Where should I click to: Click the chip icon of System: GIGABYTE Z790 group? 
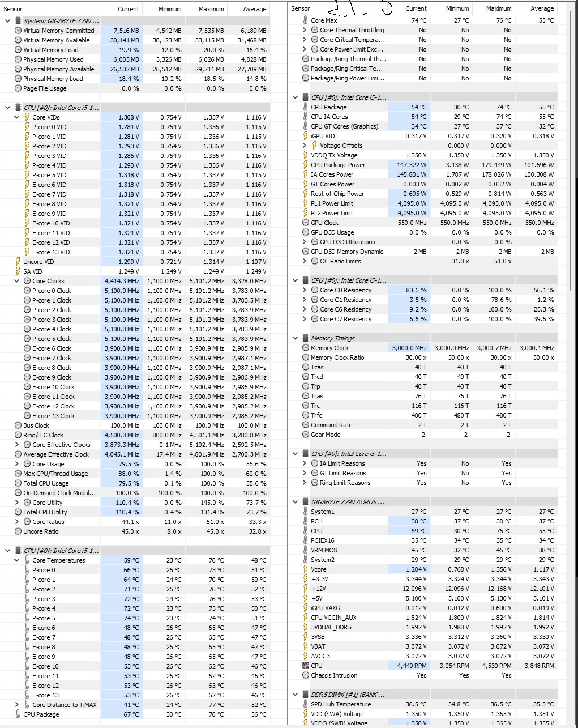(18, 21)
